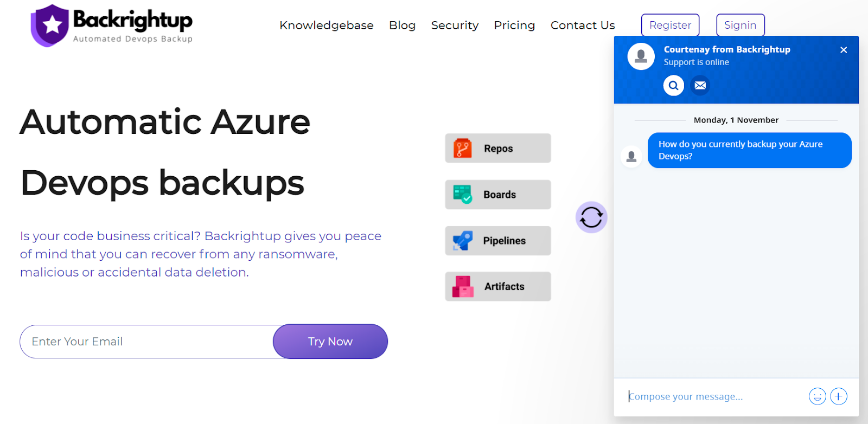The width and height of the screenshot is (868, 424).
Task: Open the Knowledgebase menu item
Action: coord(327,25)
